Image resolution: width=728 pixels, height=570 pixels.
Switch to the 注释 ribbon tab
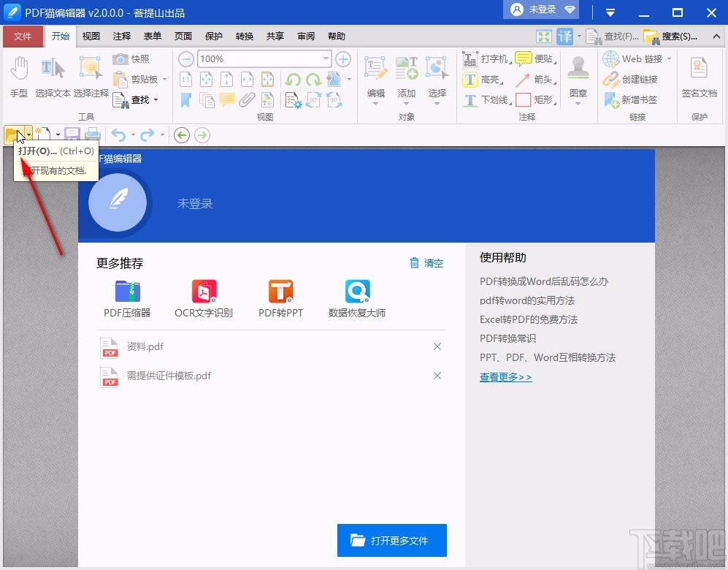click(x=120, y=35)
